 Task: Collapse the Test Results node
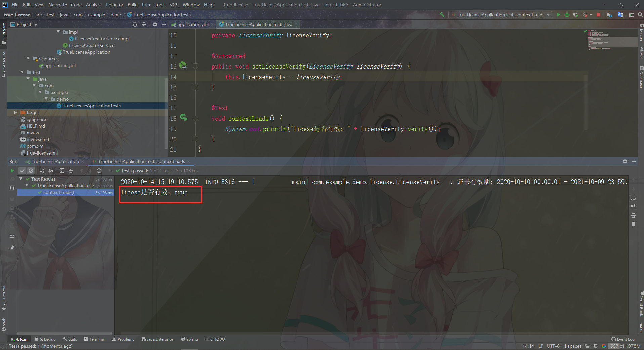[x=21, y=179]
